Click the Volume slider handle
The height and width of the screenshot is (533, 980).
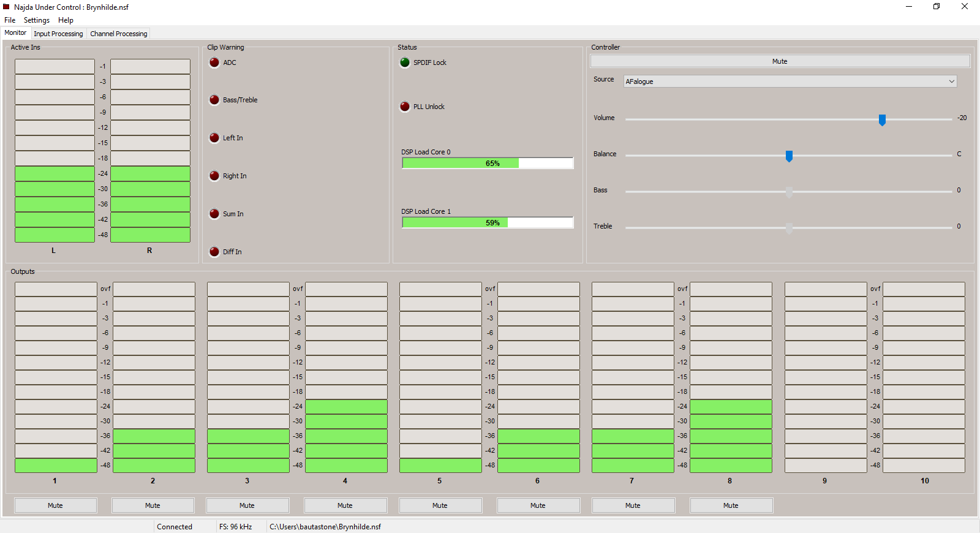(x=882, y=119)
